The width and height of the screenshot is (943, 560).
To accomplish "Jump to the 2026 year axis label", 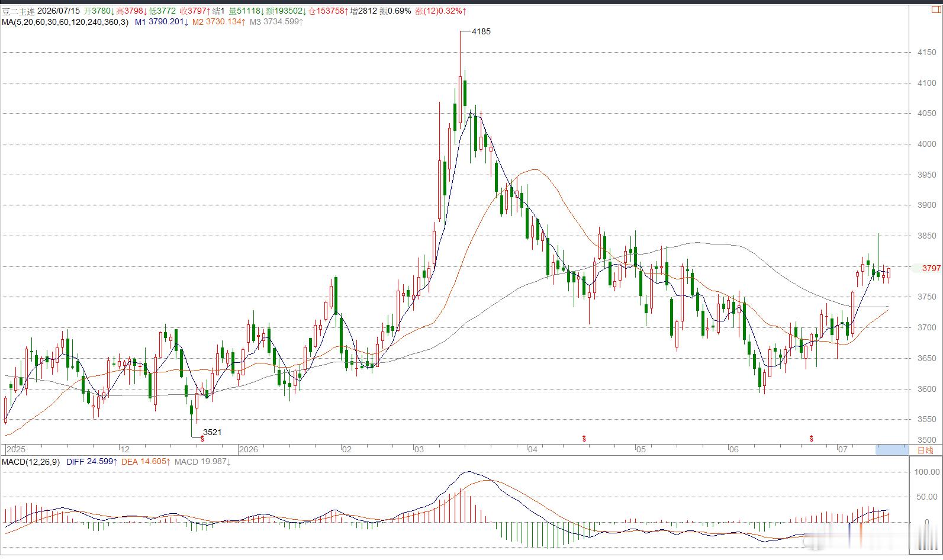I will pyautogui.click(x=249, y=449).
